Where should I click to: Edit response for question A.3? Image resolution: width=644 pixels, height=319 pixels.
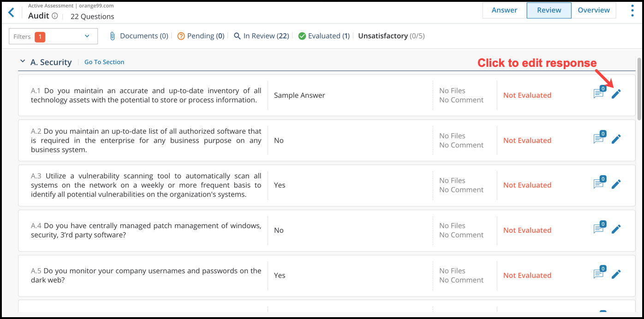pyautogui.click(x=616, y=184)
